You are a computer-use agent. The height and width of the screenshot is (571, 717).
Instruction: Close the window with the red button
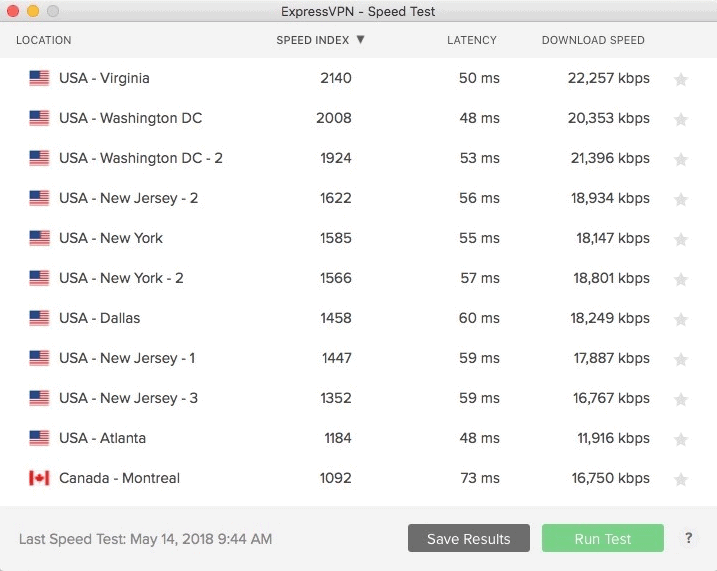tap(13, 11)
